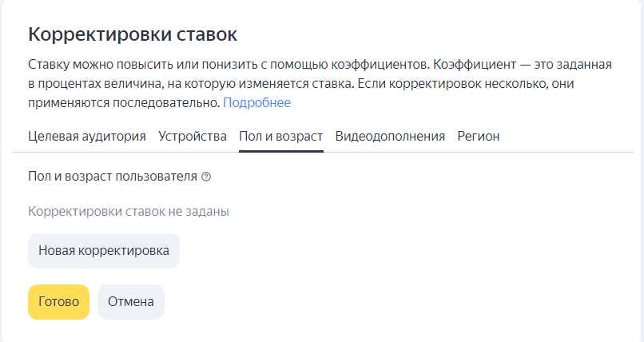Viewport: 644px width, 342px height.
Task: Open the Целевая аудитория tab
Action: coord(87,136)
